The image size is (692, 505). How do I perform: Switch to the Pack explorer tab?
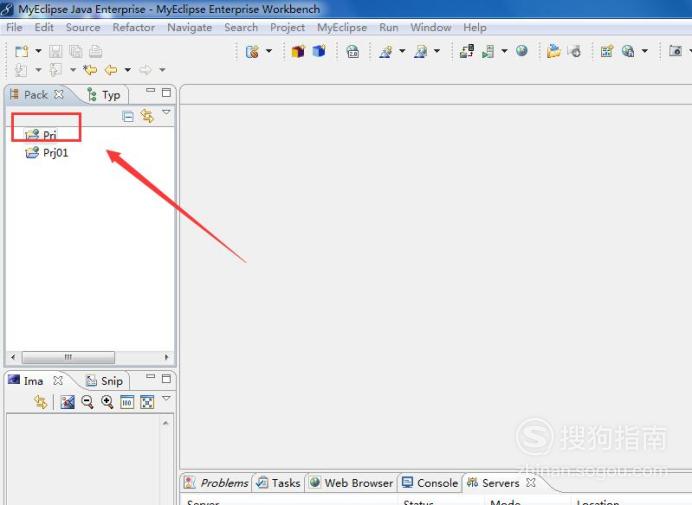tap(35, 95)
